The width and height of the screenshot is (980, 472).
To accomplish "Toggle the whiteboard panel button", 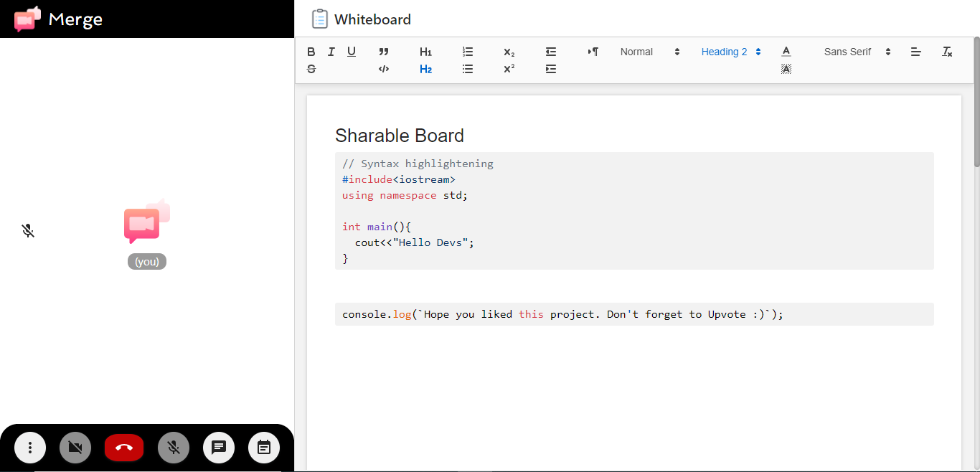I will tap(264, 448).
